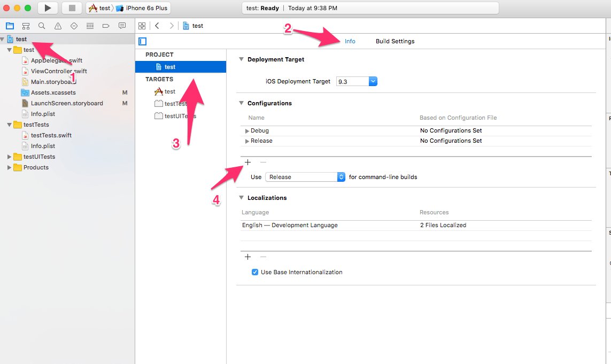The width and height of the screenshot is (611, 364).
Task: Show the Report navigator speech bubble
Action: [x=122, y=26]
